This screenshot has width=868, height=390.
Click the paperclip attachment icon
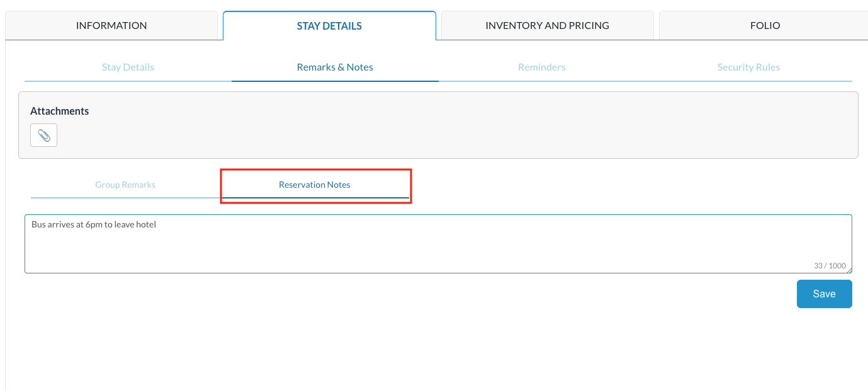(43, 135)
